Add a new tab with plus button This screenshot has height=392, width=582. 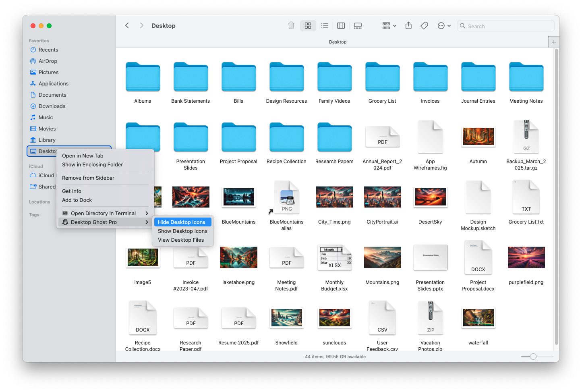pos(554,42)
